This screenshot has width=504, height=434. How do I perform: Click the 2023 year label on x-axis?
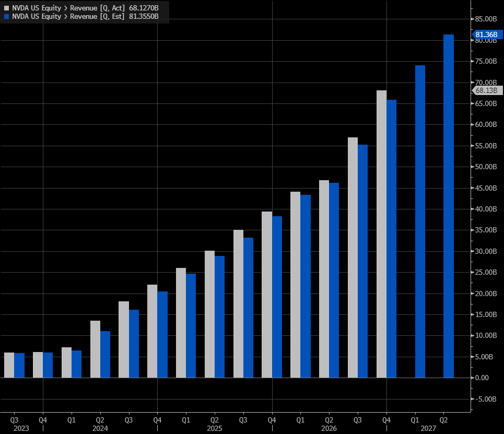coord(21,428)
